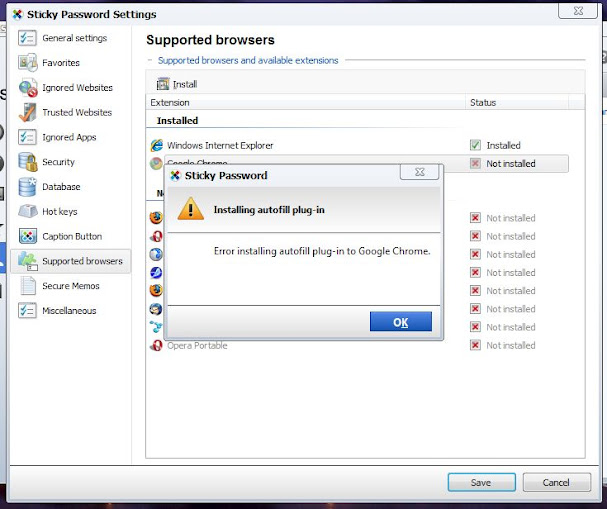Click the warning triangle icon in dialog
607x509 pixels.
(190, 209)
